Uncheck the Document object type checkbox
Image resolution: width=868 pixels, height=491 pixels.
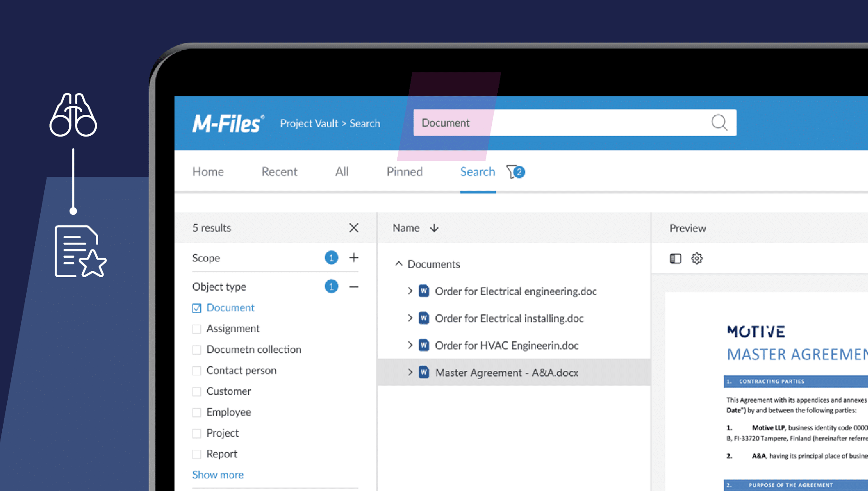point(197,308)
